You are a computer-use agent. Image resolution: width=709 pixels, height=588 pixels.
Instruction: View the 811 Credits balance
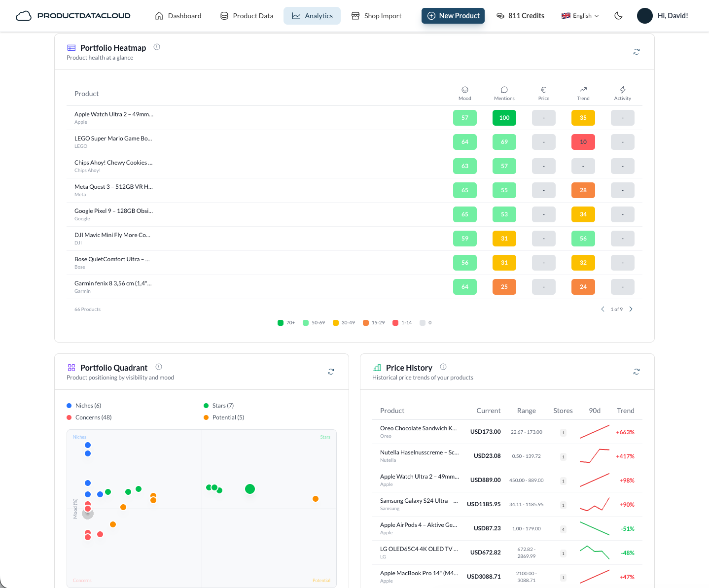(520, 16)
